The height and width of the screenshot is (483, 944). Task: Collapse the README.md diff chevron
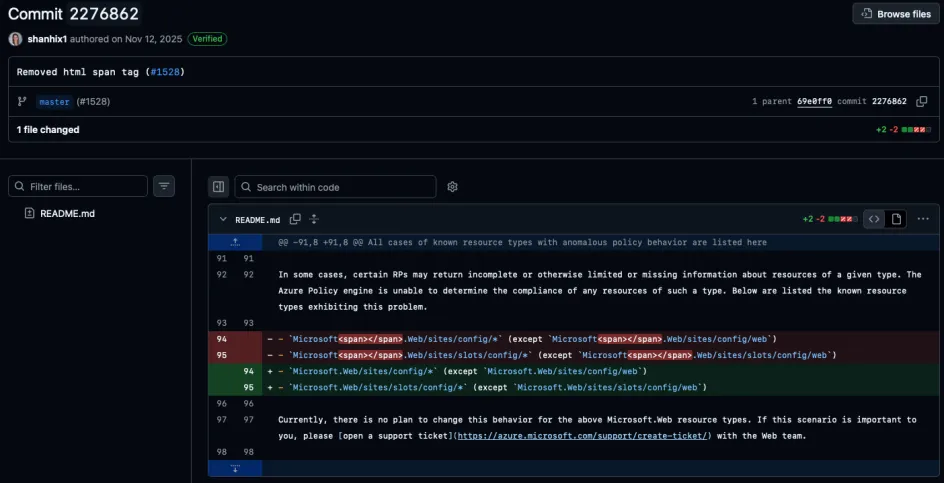223,219
